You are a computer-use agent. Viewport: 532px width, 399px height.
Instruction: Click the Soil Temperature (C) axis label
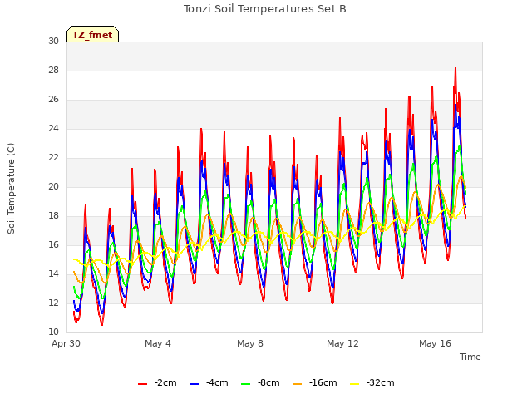[11, 189]
